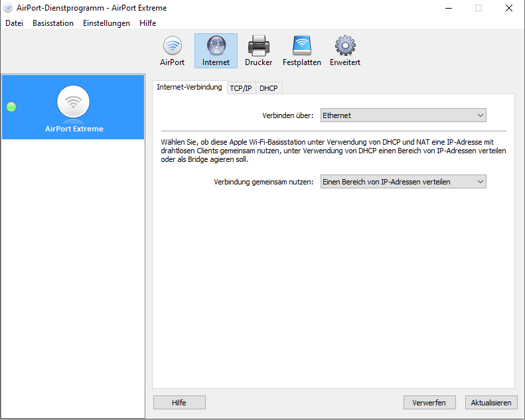Screen dimensions: 525x420
Task: Open the Erweitert gear settings
Action: coord(345,51)
